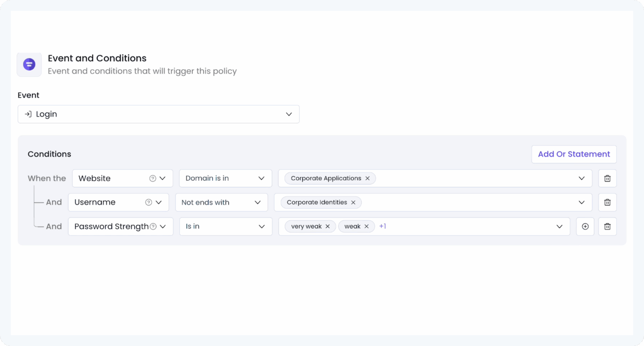Delete the Username condition row
This screenshot has height=346, width=644.
pyautogui.click(x=607, y=202)
